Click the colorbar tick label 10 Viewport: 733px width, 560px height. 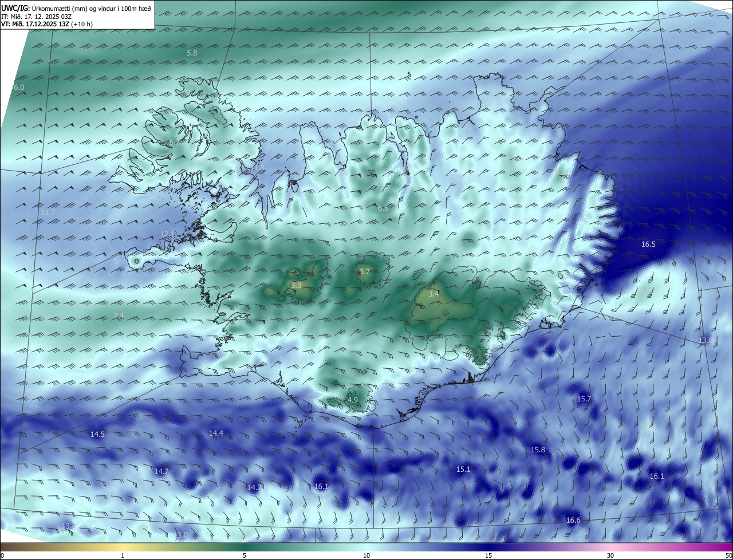[366, 555]
